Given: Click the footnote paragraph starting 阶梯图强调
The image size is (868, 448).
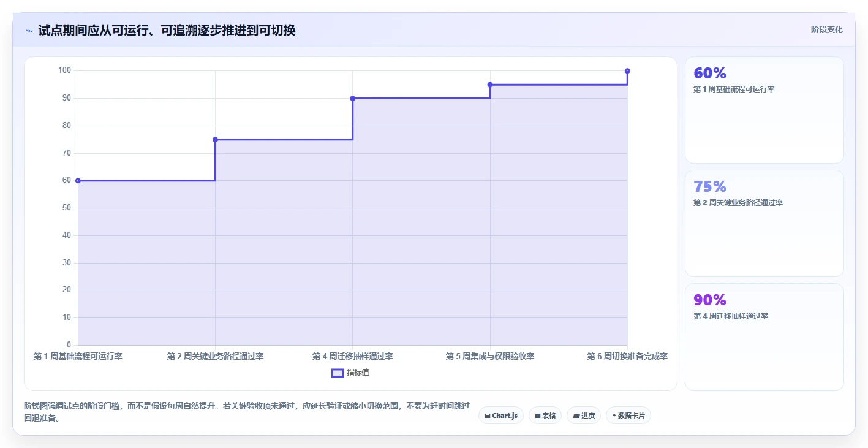Looking at the screenshot, I should click(247, 412).
